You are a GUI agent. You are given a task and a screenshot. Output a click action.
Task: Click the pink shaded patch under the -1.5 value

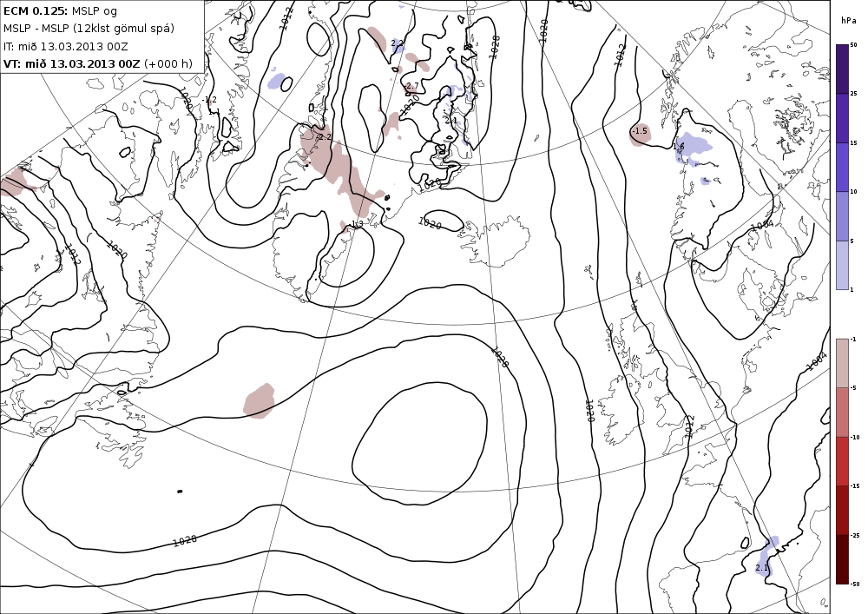641,135
